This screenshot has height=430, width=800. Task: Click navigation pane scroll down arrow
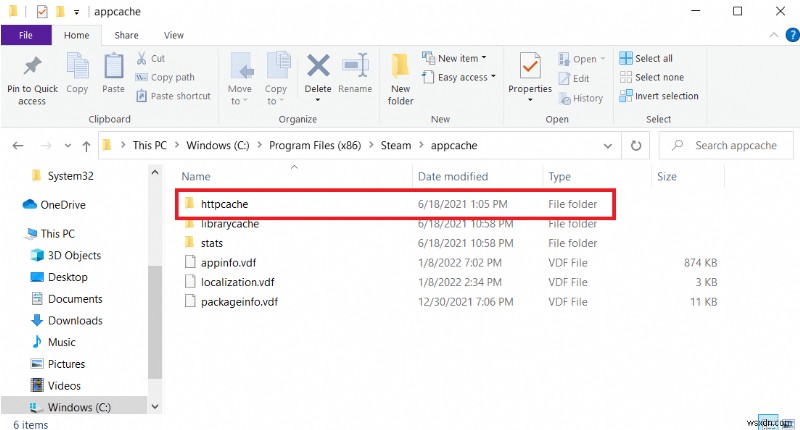click(x=155, y=407)
